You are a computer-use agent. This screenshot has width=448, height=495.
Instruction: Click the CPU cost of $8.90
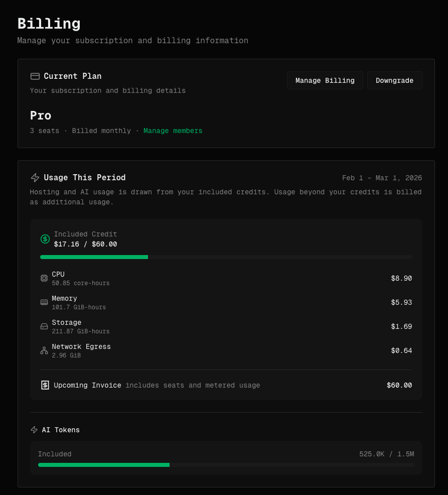coord(401,278)
